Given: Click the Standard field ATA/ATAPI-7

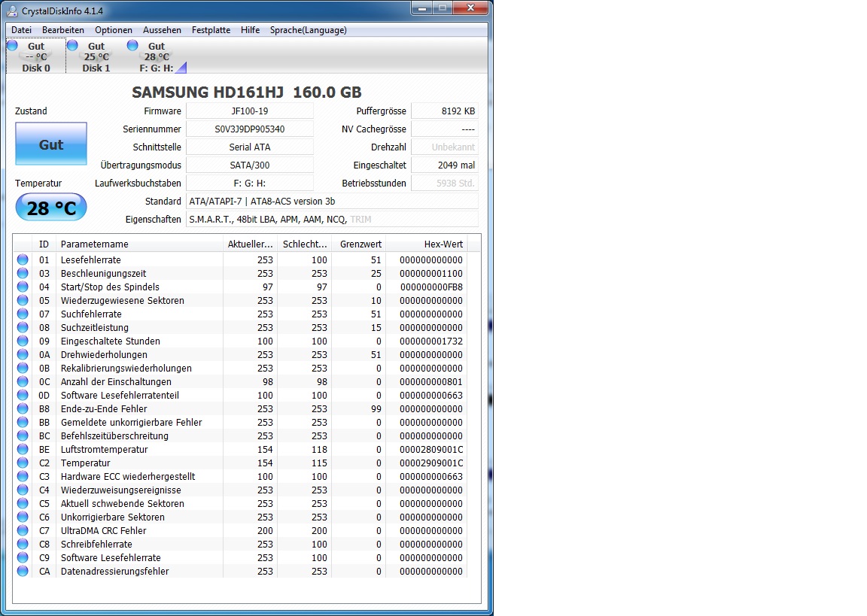Looking at the screenshot, I should click(x=333, y=201).
